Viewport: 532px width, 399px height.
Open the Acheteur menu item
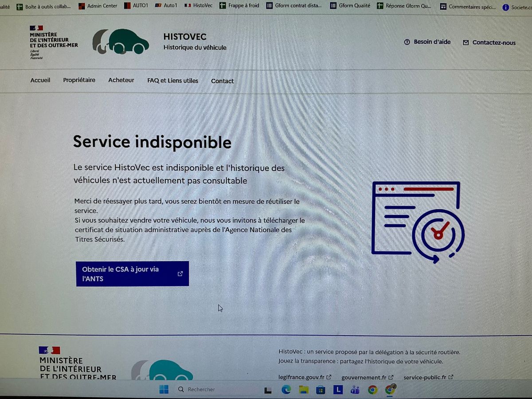pyautogui.click(x=121, y=80)
